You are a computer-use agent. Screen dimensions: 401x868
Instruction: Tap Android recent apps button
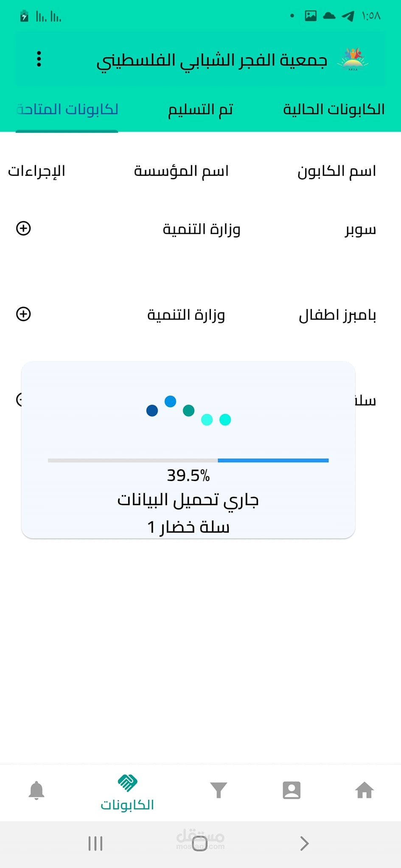pos(95,843)
